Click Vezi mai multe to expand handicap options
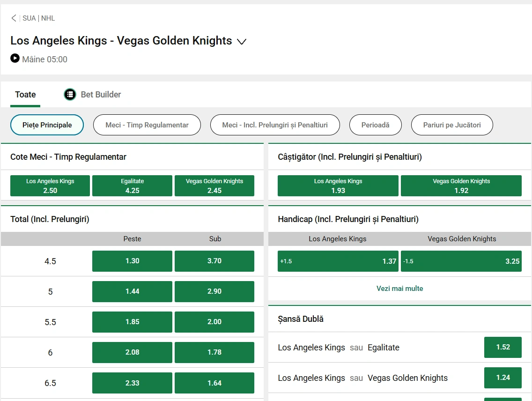The width and height of the screenshot is (532, 401). [399, 289]
